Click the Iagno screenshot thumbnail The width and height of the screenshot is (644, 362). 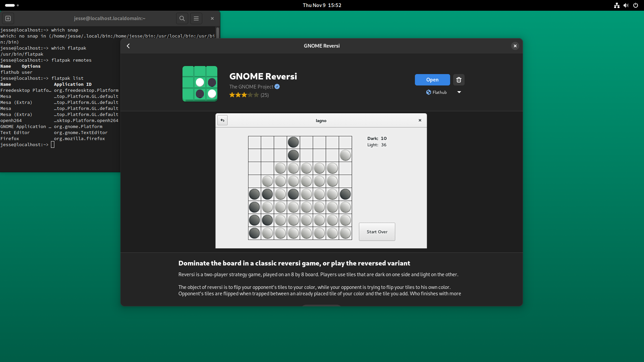point(321,181)
